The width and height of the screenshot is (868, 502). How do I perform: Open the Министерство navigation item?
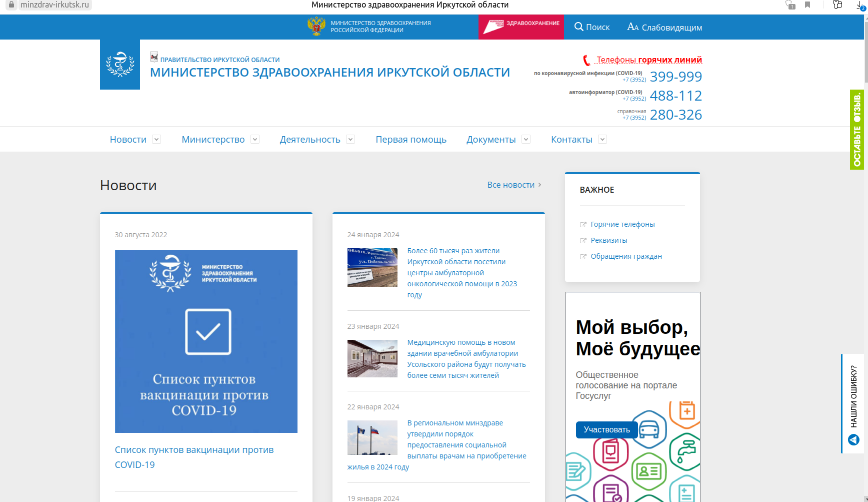213,140
